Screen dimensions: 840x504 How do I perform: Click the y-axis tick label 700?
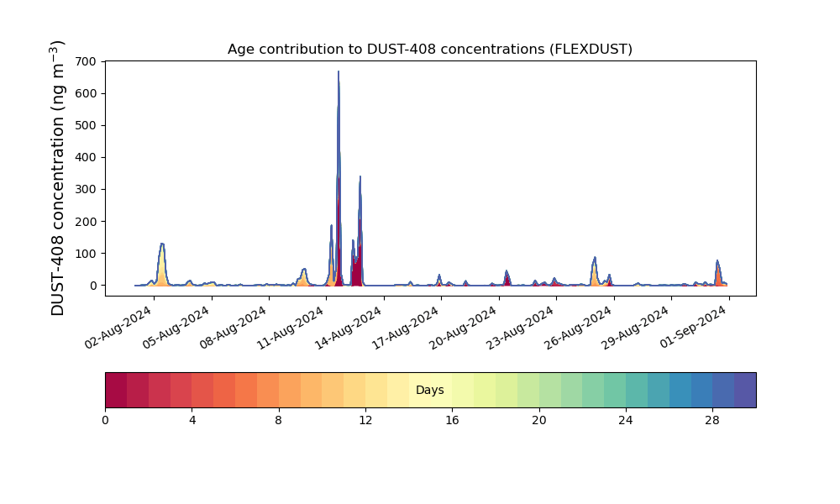click(x=87, y=61)
